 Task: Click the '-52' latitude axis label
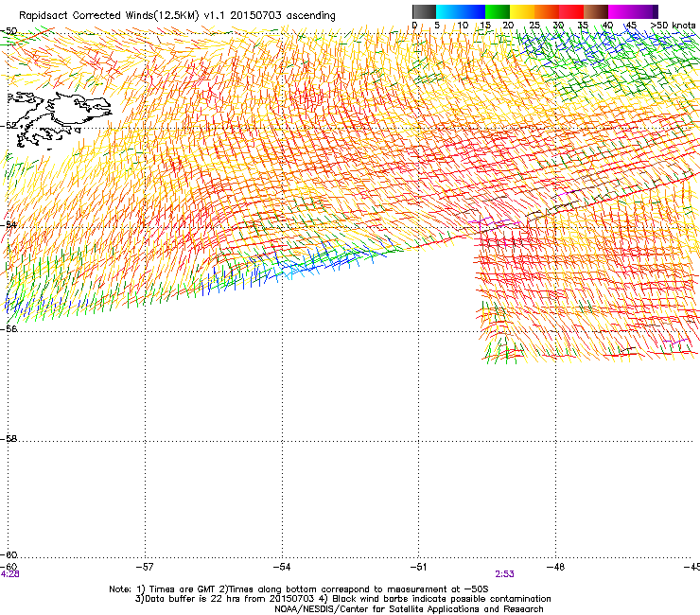[x=9, y=126]
